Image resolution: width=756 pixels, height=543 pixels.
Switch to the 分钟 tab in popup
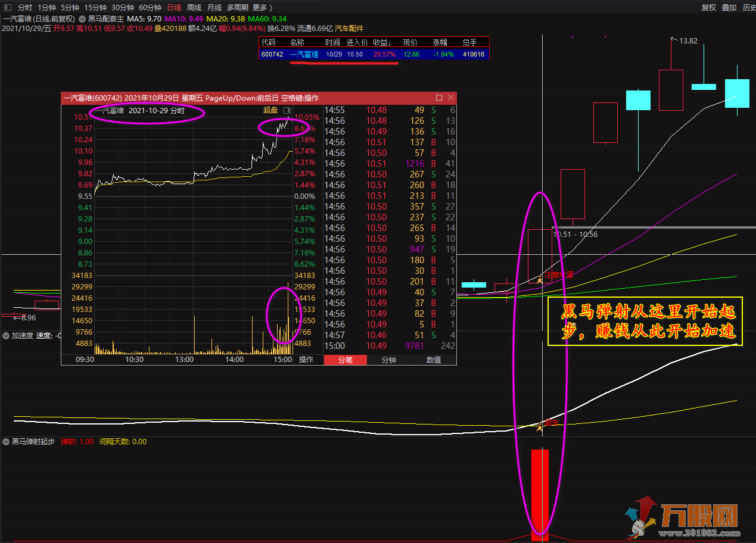[x=389, y=360]
